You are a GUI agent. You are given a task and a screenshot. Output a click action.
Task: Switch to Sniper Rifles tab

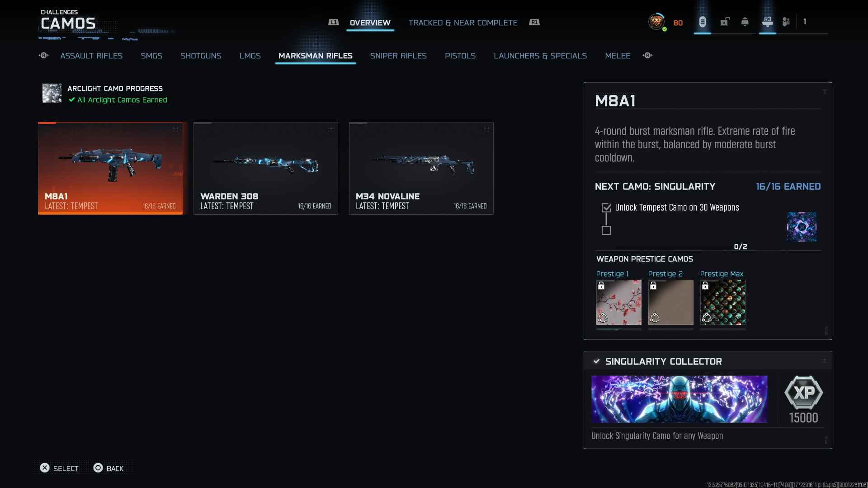pyautogui.click(x=398, y=56)
